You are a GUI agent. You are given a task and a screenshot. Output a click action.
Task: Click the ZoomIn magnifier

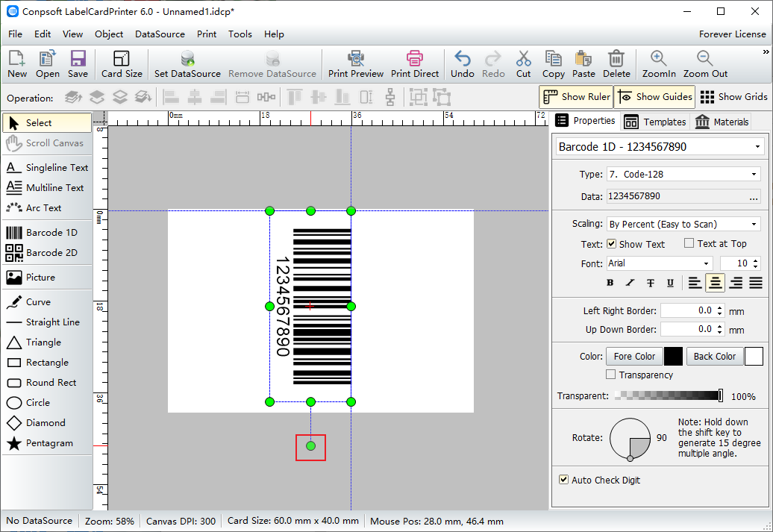click(x=659, y=64)
